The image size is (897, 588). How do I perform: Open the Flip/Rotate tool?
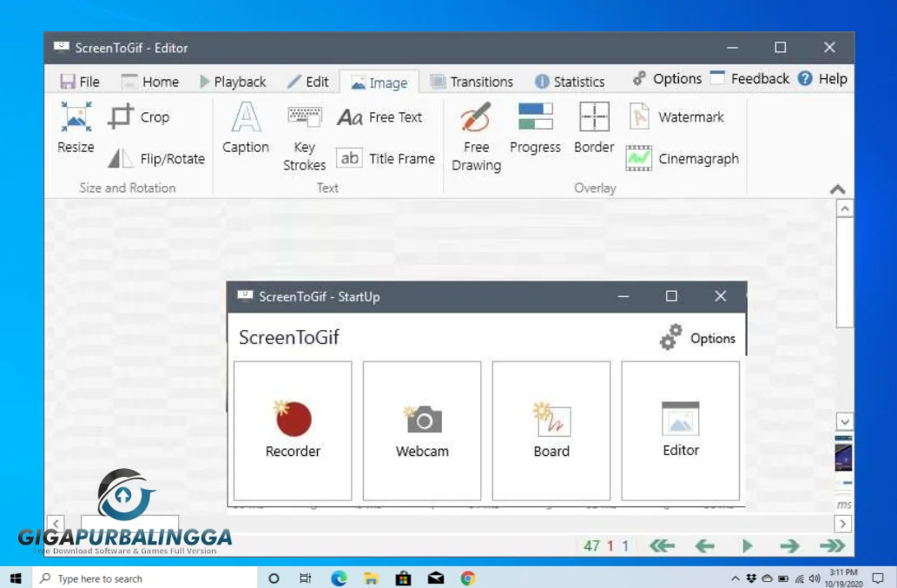156,158
